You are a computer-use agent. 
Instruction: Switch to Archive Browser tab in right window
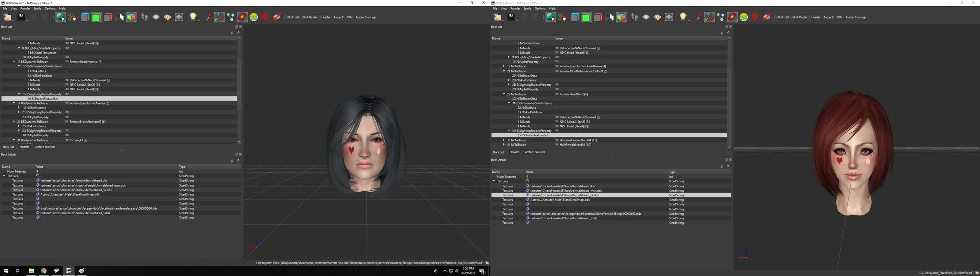535,152
